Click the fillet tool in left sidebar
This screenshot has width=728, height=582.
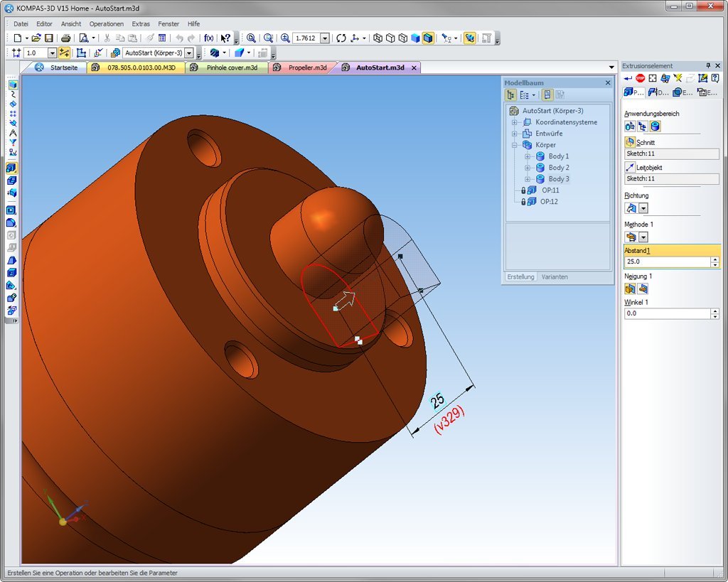12,222
